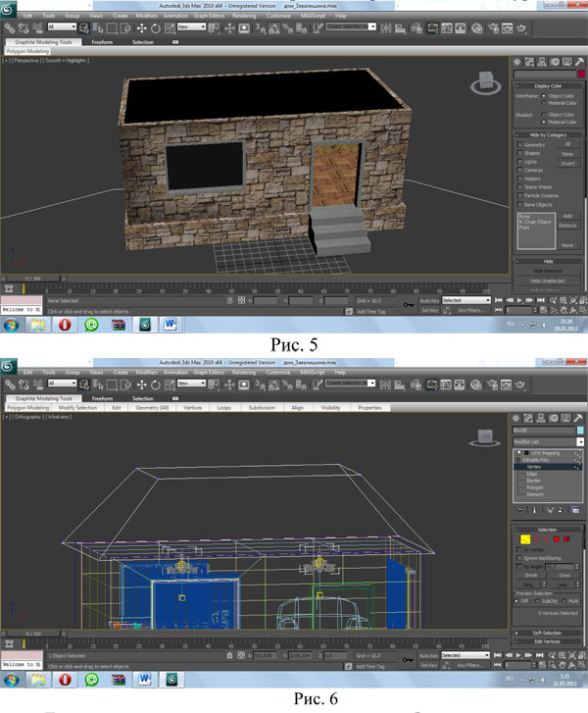This screenshot has height=713, width=588.
Task: Open the Modify panel tab in the lower window
Action: (x=528, y=418)
